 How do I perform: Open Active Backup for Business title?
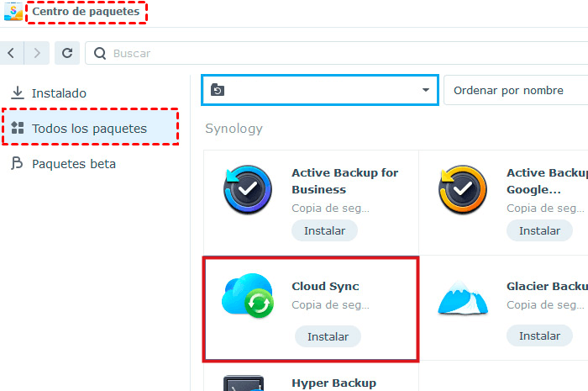[345, 181]
